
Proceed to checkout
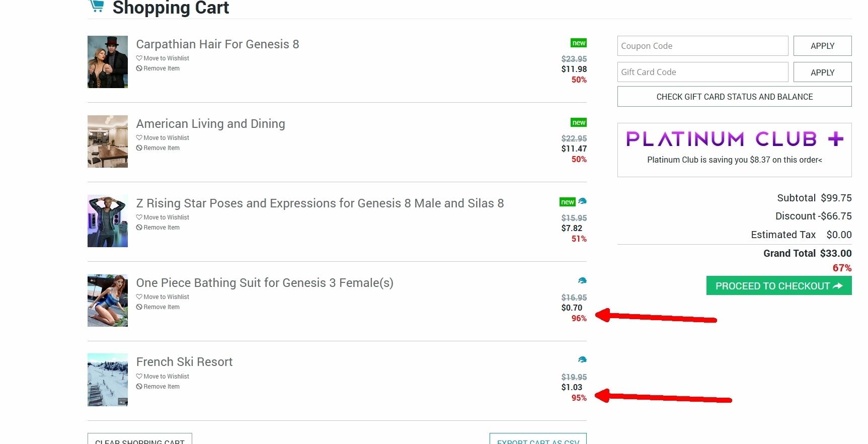pyautogui.click(x=778, y=286)
